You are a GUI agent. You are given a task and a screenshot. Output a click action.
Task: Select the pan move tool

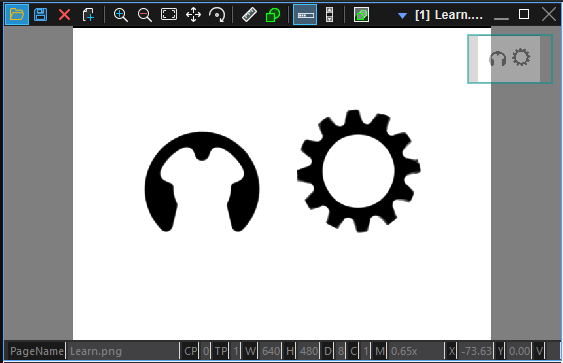click(193, 15)
